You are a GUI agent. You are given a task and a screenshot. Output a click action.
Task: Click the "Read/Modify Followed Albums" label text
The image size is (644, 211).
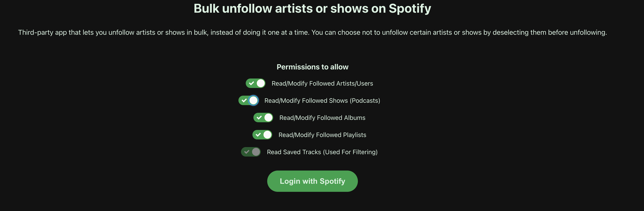[322, 118]
